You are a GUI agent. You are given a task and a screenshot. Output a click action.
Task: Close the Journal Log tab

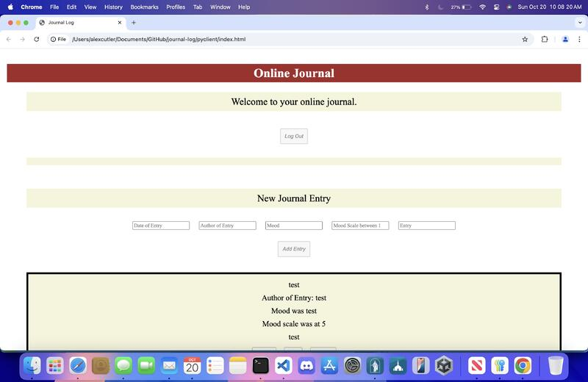pos(120,23)
